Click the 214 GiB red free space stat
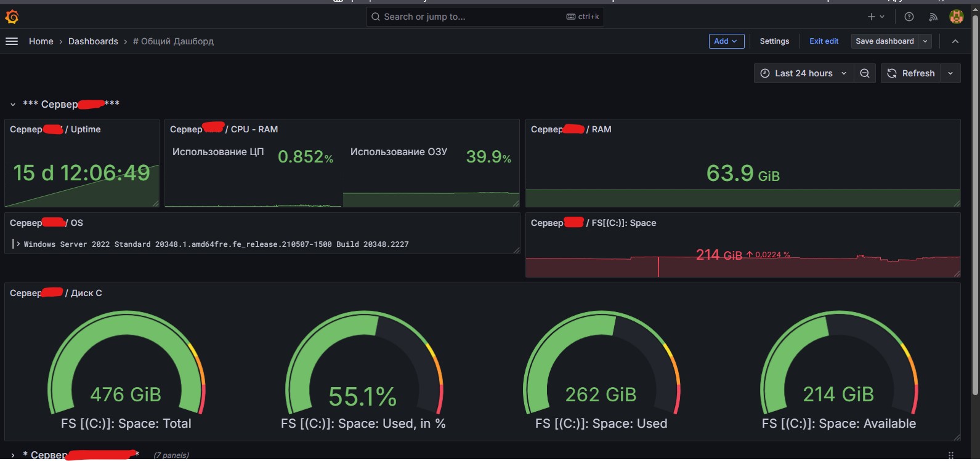This screenshot has height=461, width=980. 719,255
